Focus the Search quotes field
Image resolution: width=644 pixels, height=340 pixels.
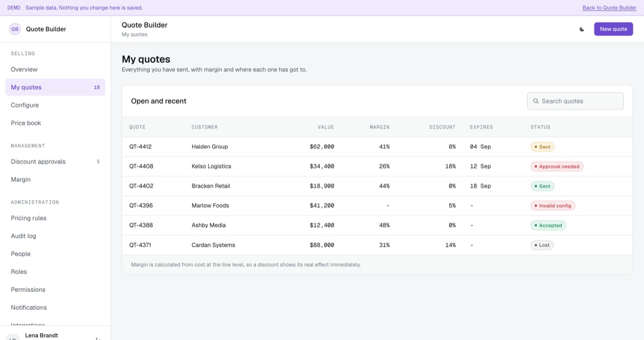[x=575, y=101]
